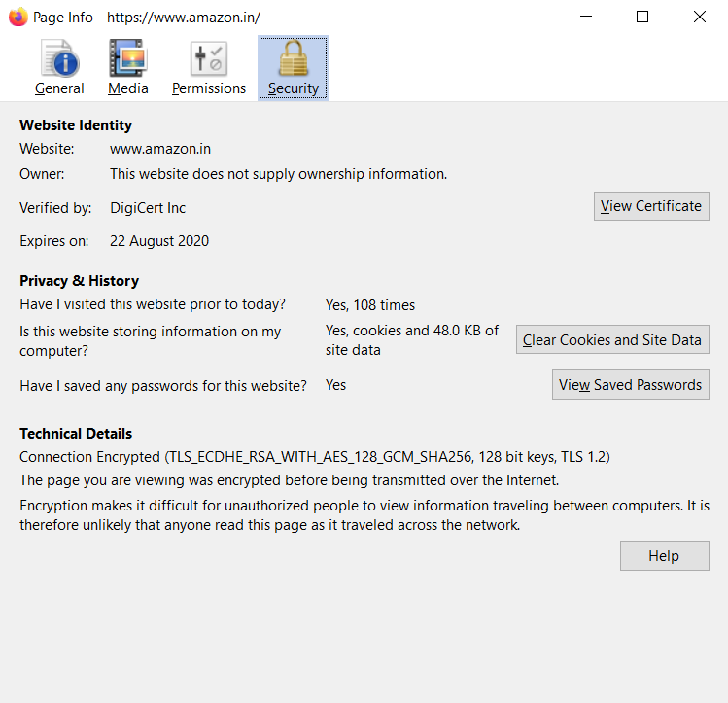The width and height of the screenshot is (728, 703).
Task: Click 'This website does not supply ownership information.'
Action: 279,174
